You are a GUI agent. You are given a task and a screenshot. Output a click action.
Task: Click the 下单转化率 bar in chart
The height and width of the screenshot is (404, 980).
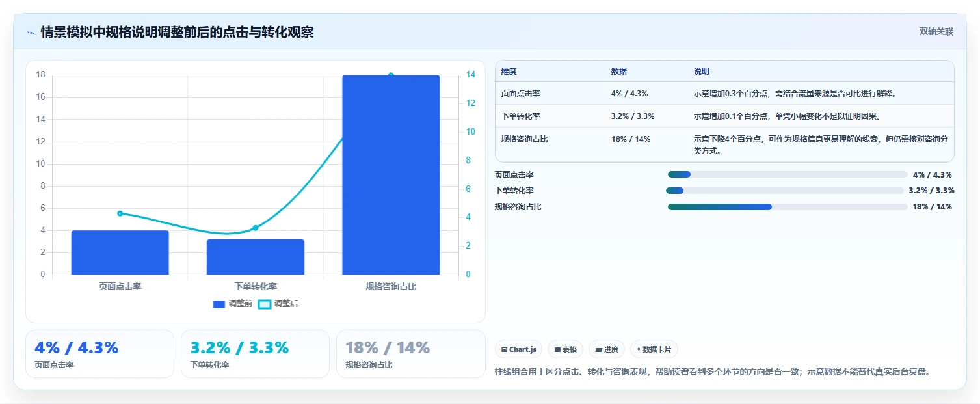point(256,257)
